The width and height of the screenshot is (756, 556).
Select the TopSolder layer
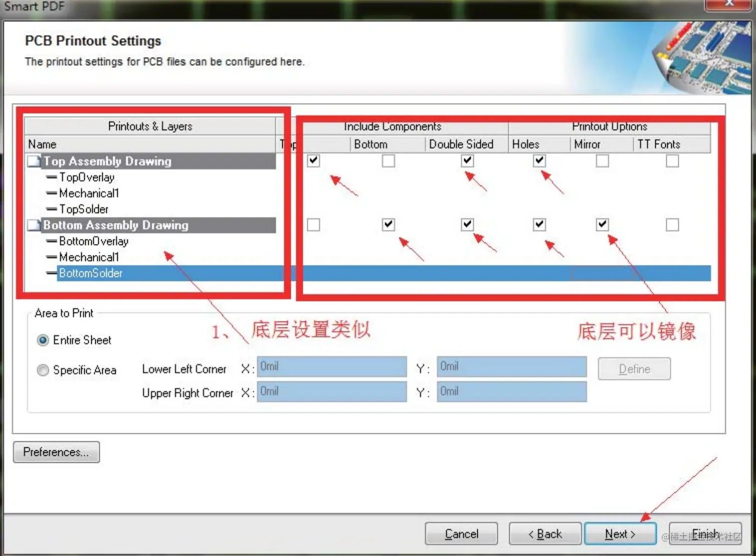pos(84,209)
